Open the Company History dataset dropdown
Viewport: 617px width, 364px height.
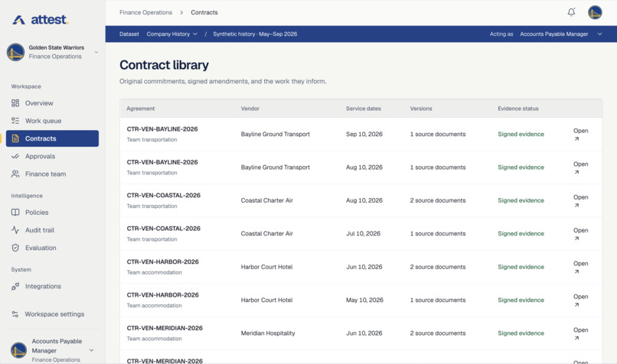(x=172, y=34)
